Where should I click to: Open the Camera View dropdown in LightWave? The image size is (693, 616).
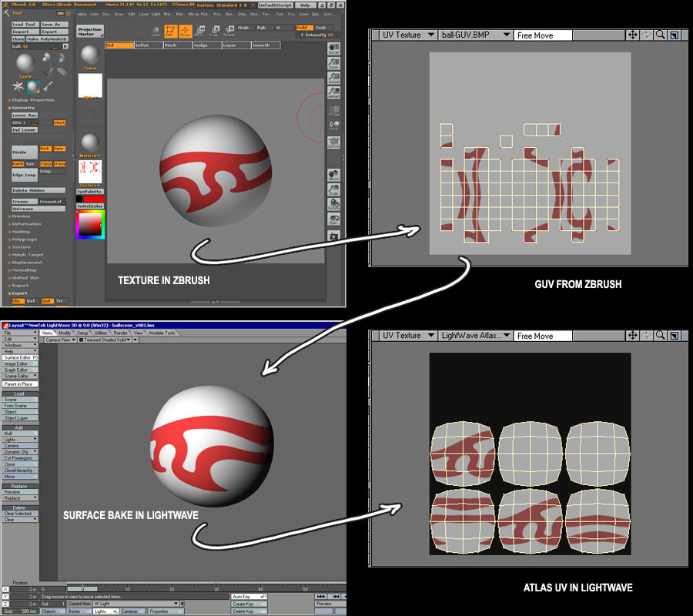pyautogui.click(x=61, y=340)
